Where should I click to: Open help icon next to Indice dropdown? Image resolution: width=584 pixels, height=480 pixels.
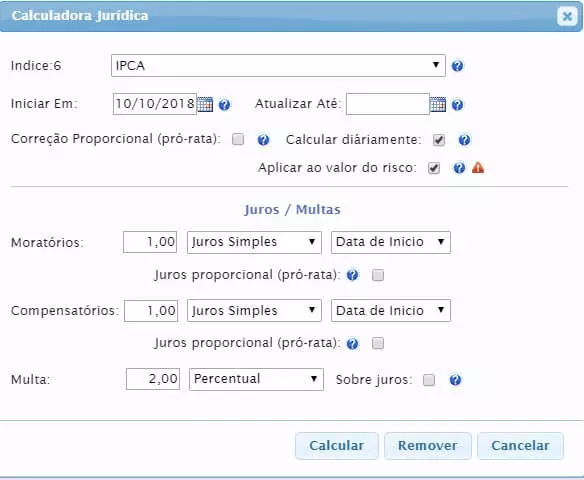click(457, 66)
